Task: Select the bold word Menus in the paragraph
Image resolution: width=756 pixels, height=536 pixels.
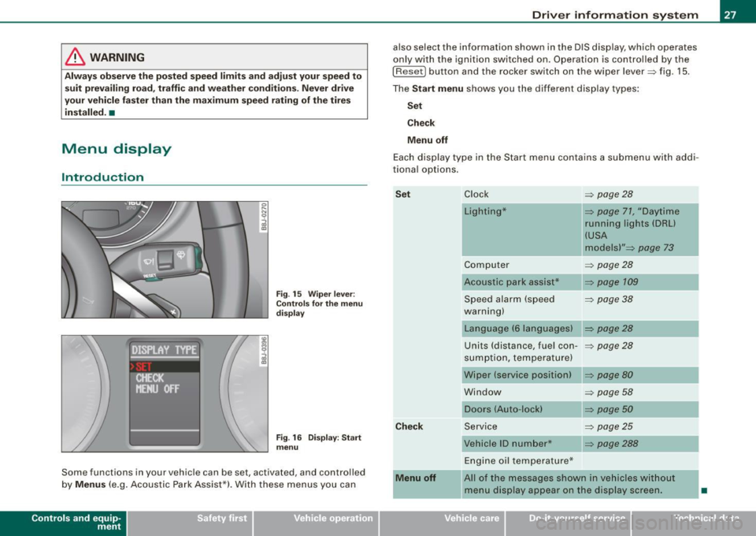Action: 91,485
